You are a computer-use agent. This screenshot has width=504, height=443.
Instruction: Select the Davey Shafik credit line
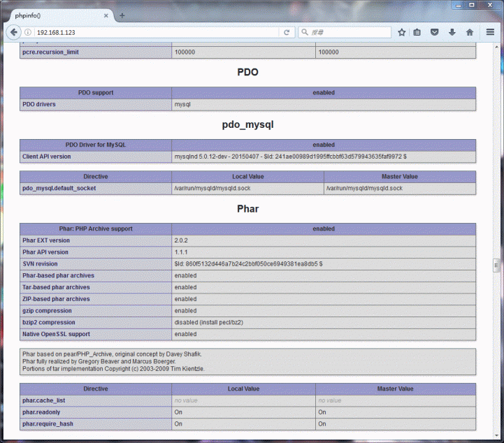[112, 354]
